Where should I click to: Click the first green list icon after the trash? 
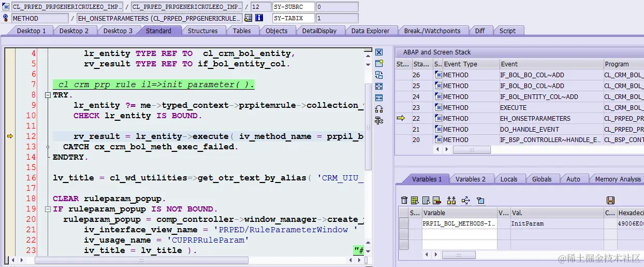pos(415,200)
